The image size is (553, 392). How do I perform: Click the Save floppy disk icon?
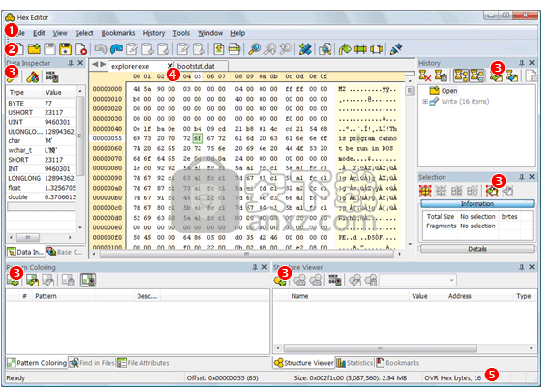pos(49,49)
